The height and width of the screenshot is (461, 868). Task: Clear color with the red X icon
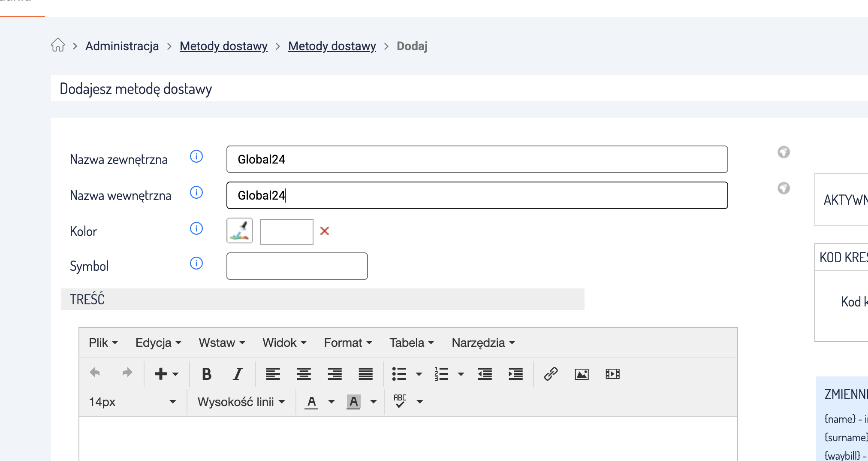(x=325, y=231)
